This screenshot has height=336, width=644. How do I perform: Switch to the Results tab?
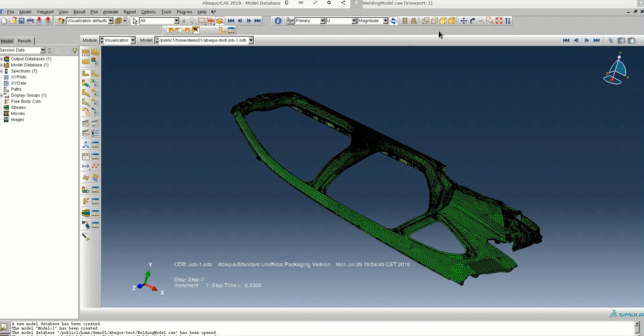click(25, 41)
